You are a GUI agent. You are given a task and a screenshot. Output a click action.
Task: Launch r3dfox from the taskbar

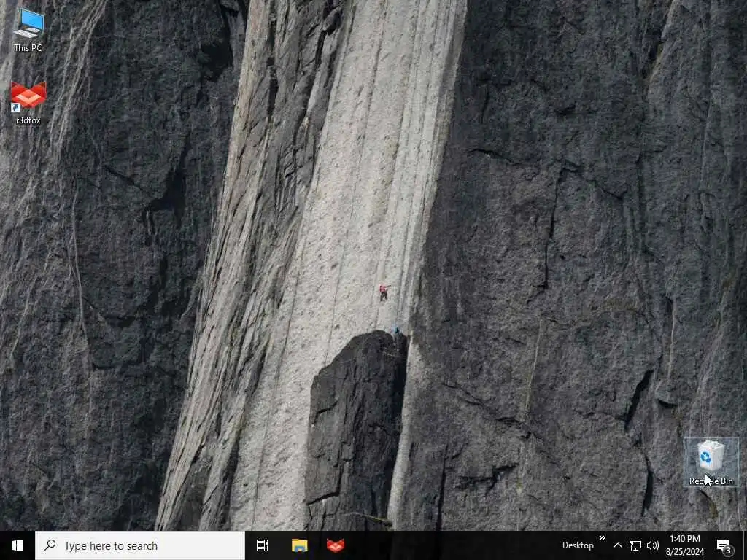pos(336,545)
